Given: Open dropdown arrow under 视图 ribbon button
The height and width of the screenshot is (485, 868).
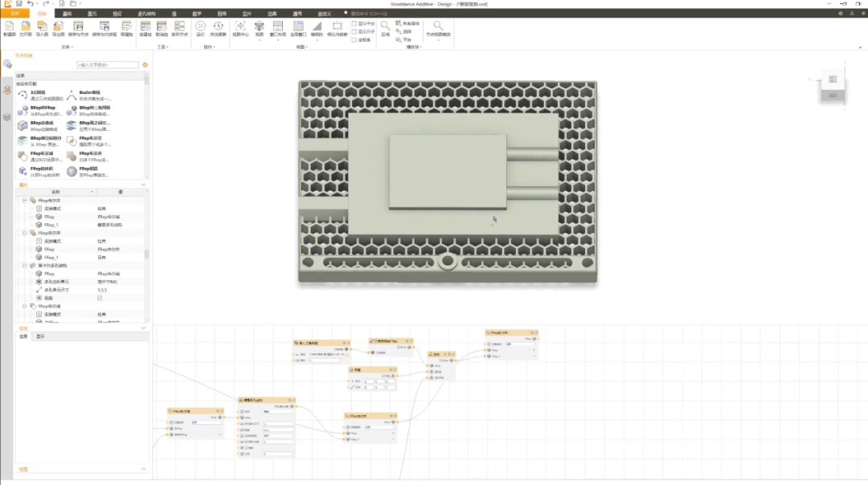Looking at the screenshot, I should [259, 40].
